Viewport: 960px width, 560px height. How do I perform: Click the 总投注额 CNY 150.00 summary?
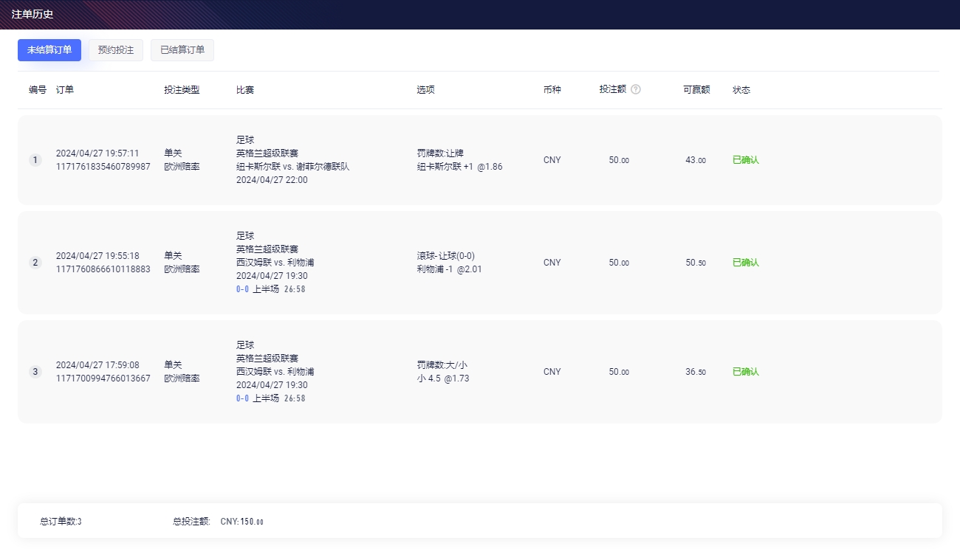click(218, 522)
